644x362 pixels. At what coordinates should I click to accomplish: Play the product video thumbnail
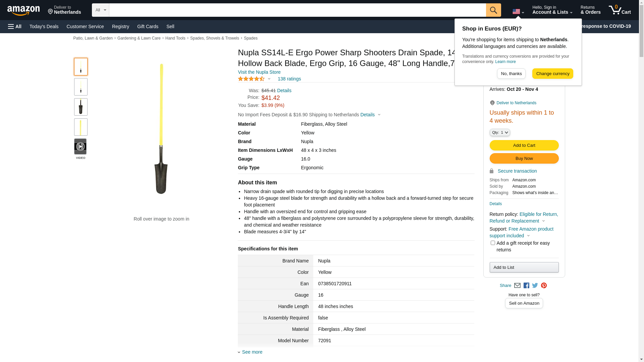(x=80, y=147)
